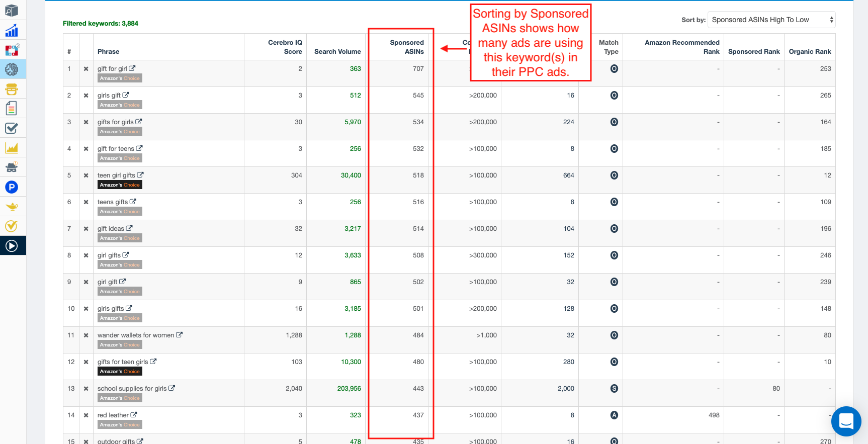Image resolution: width=868 pixels, height=444 pixels.
Task: Open 'gifts for girls' external link
Action: (x=139, y=122)
